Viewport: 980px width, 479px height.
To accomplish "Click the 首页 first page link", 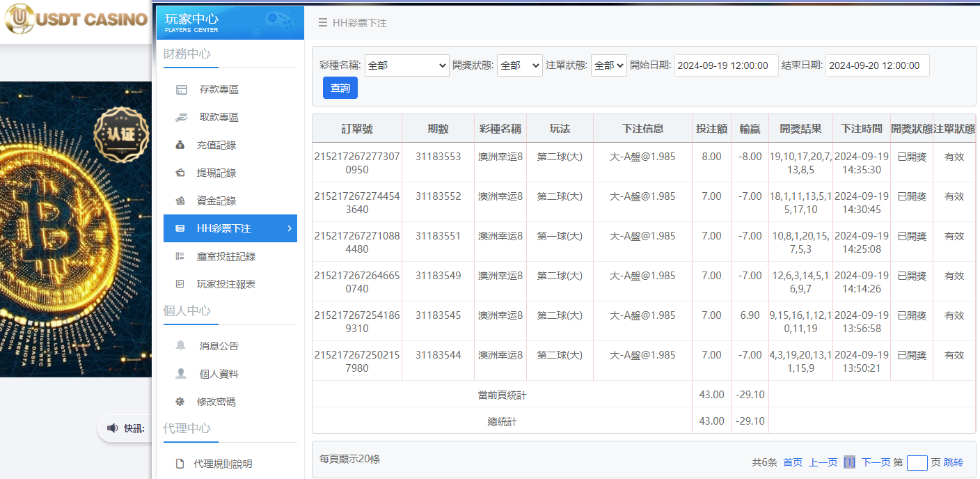I will pyautogui.click(x=791, y=462).
